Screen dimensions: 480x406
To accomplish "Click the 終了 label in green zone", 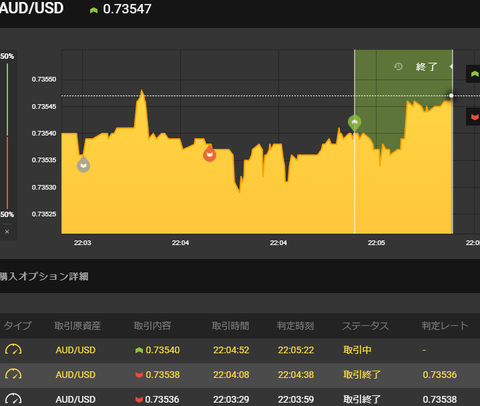I will (x=426, y=67).
